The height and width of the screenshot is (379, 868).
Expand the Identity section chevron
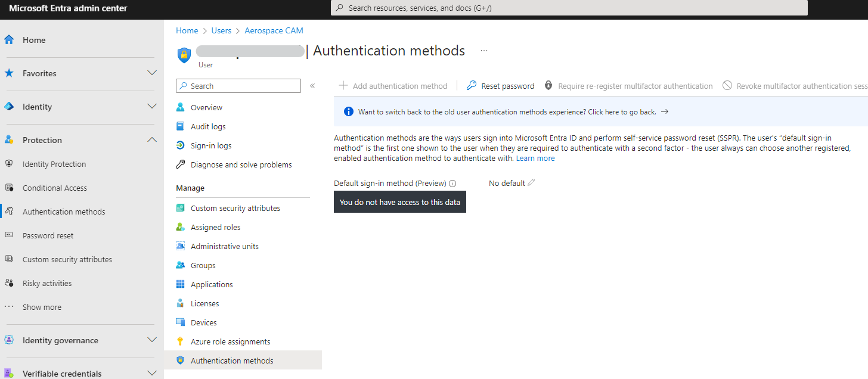pyautogui.click(x=152, y=107)
